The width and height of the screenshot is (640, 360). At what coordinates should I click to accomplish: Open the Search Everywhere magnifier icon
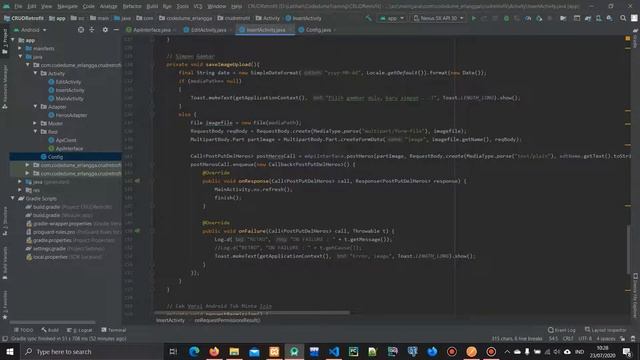point(623,18)
